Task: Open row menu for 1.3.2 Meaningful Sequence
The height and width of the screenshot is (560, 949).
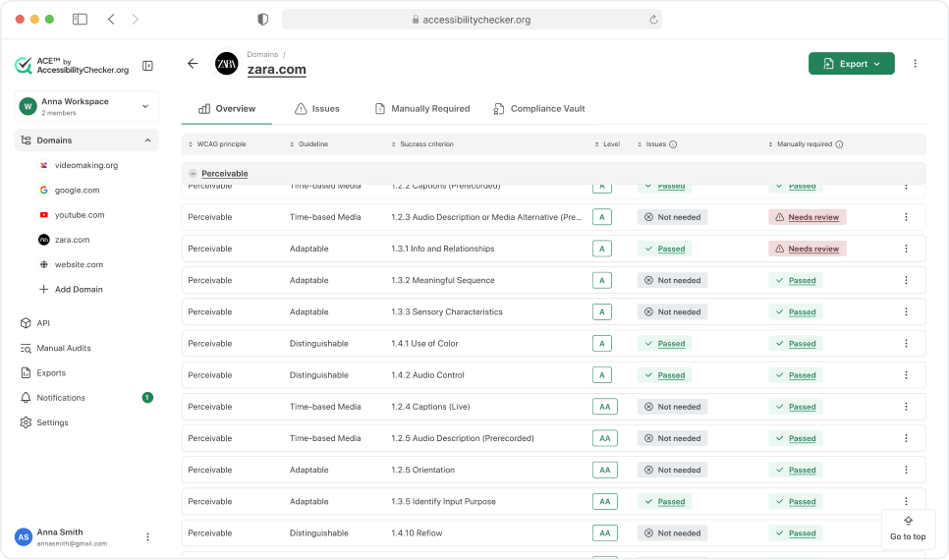Action: pyautogui.click(x=906, y=280)
